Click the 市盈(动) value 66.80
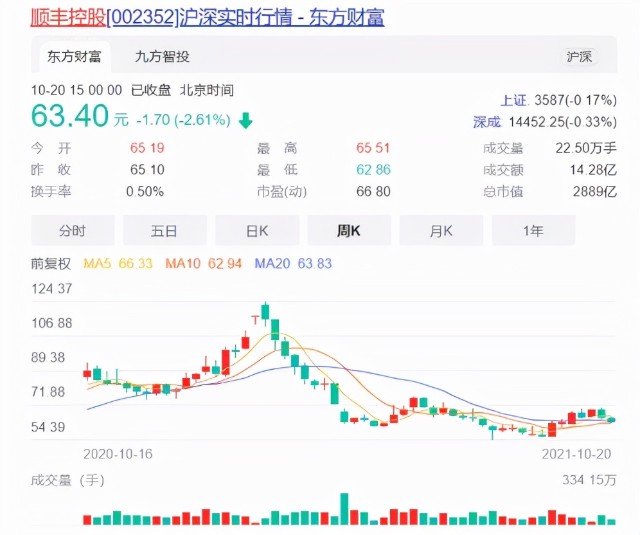The height and width of the screenshot is (535, 640). [x=373, y=191]
